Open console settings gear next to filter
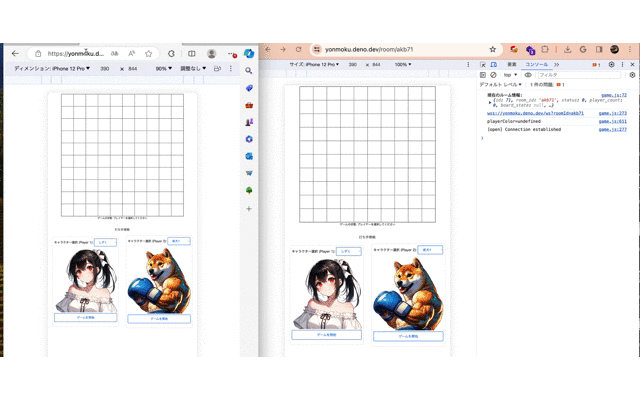Image resolution: width=640 pixels, height=400 pixels. pos(632,75)
